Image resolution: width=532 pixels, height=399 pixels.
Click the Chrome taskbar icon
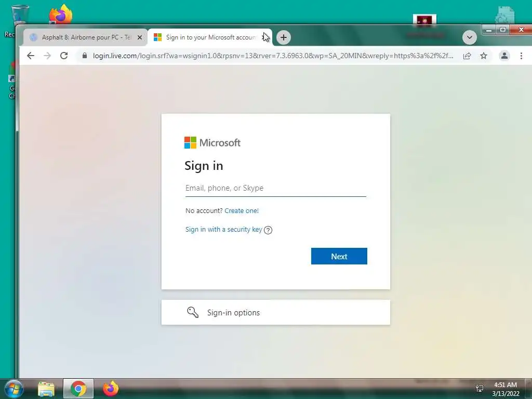(x=78, y=389)
